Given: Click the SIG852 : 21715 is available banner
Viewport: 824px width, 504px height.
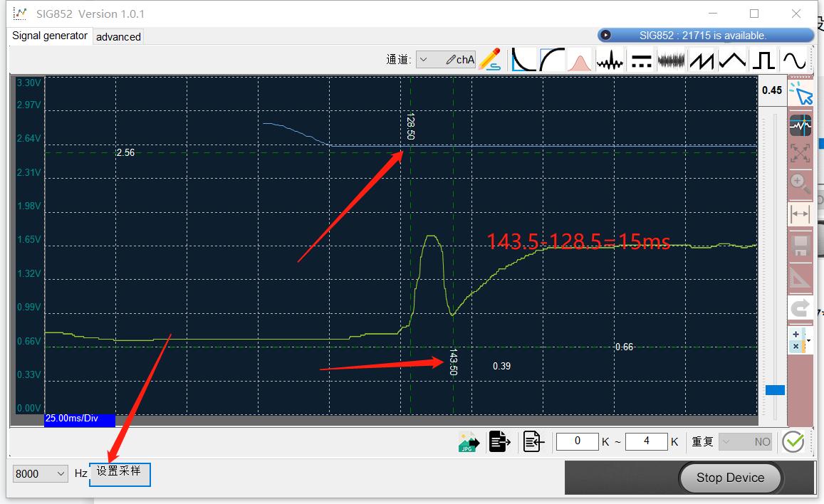Looking at the screenshot, I should (x=705, y=35).
